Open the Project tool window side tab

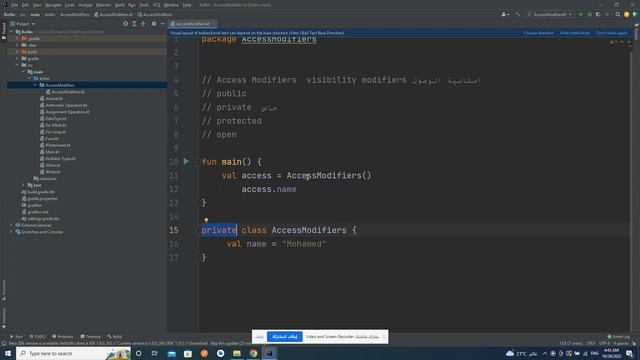[4, 31]
